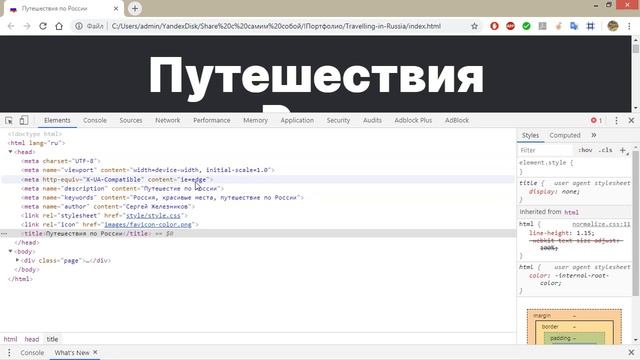Image resolution: width=640 pixels, height=360 pixels.
Task: Select the Console drawer tab
Action: pyautogui.click(x=32, y=353)
